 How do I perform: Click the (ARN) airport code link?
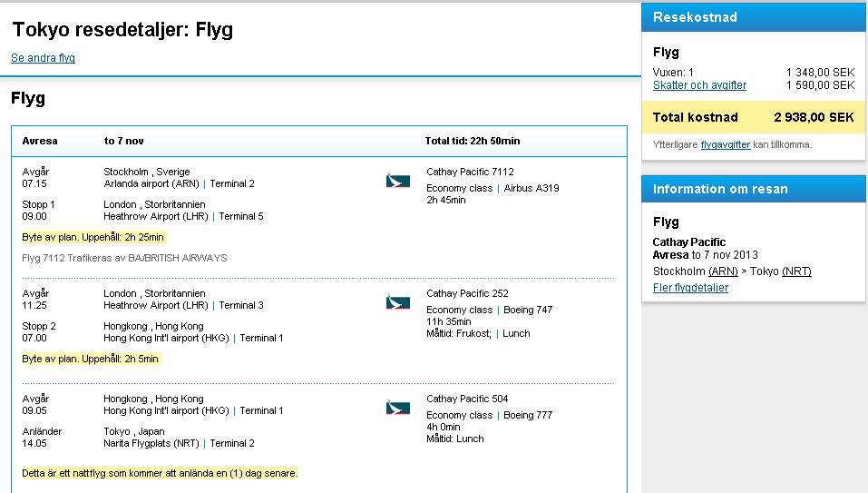click(723, 271)
